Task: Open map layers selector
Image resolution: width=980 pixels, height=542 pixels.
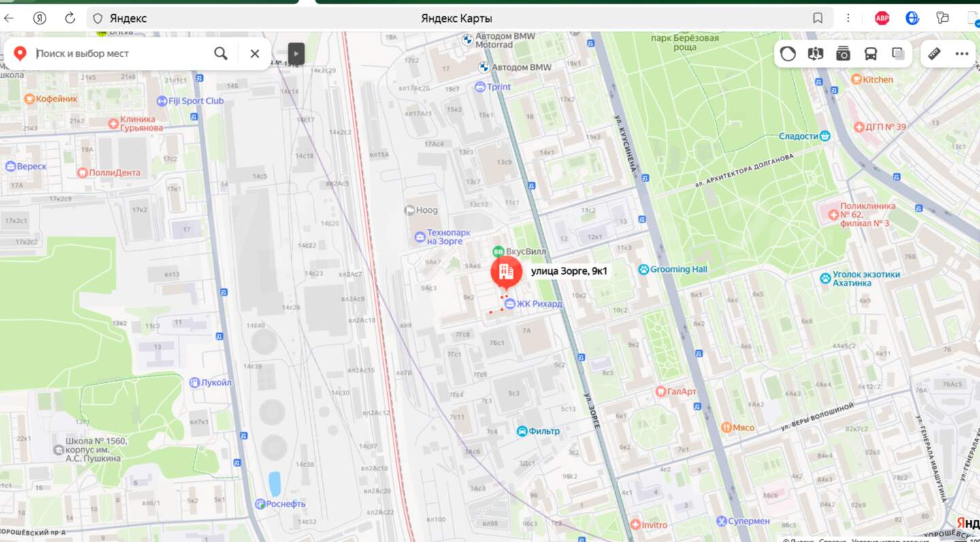Action: coord(898,54)
